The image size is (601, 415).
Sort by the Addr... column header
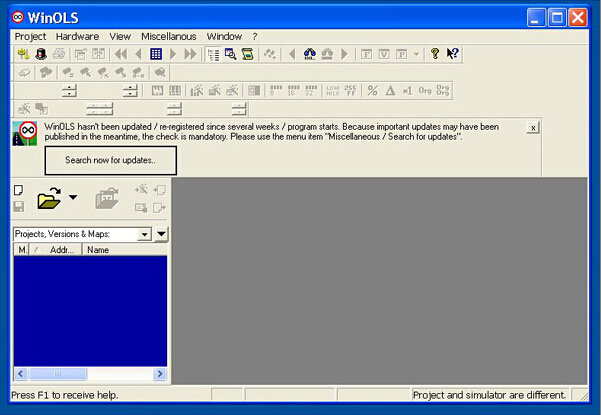click(56, 250)
